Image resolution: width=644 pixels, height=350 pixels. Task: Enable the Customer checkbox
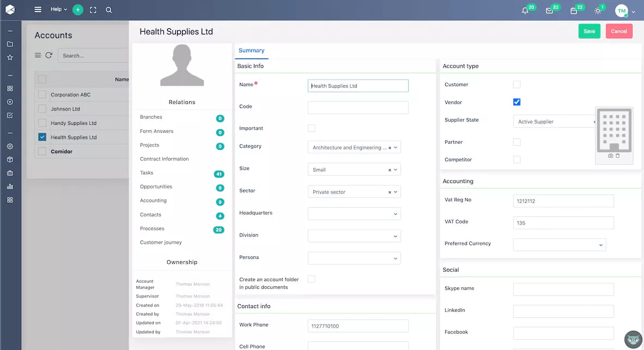517,84
